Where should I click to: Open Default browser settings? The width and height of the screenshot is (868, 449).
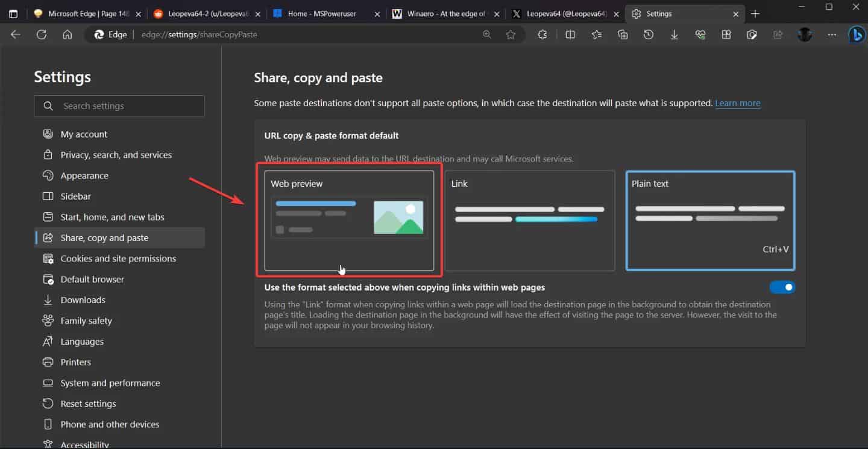91,279
